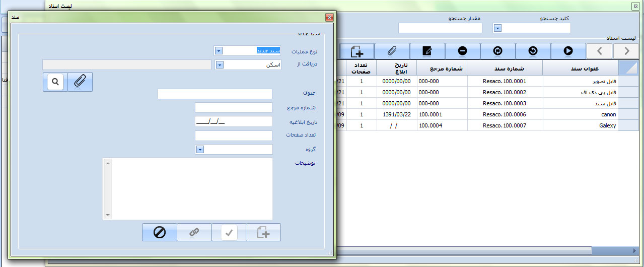Click the next page right-chevron button
The width and height of the screenshot is (644, 267).
(x=627, y=50)
